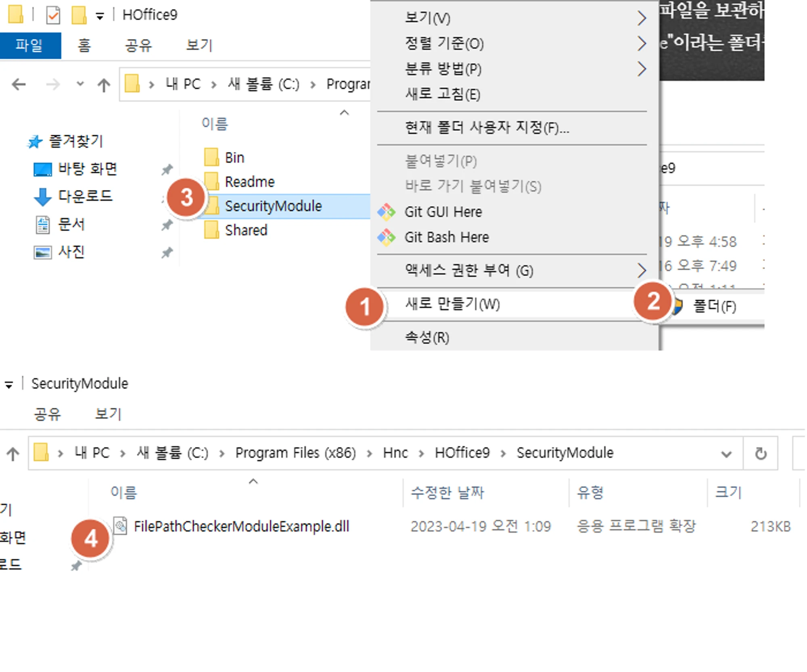This screenshot has height=672, width=807.
Task: Expand chevron after 내 PC in upper address bar
Action: coord(214,85)
